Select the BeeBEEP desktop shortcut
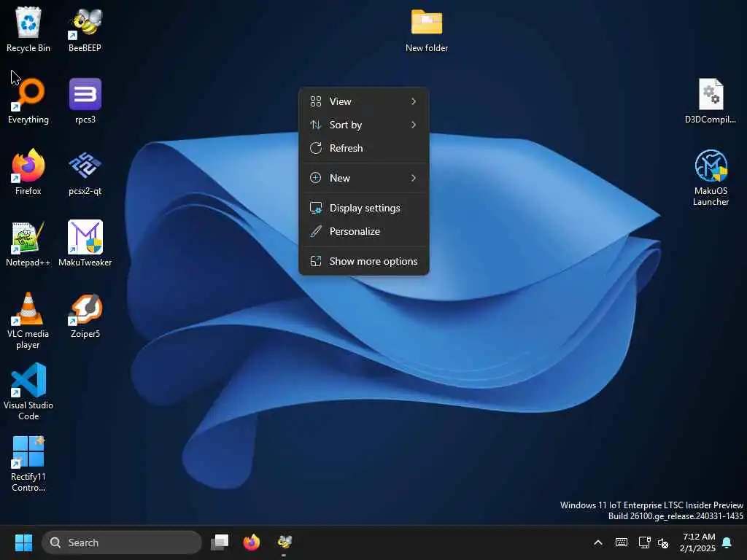 click(x=85, y=29)
